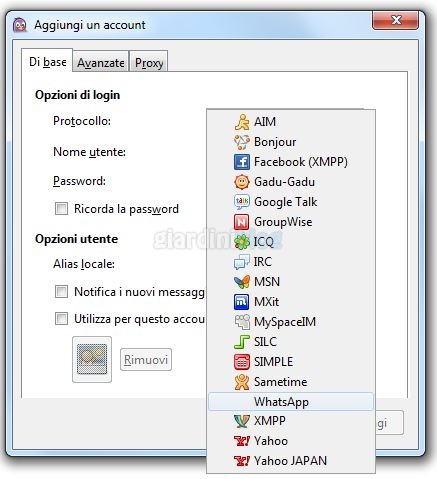The width and height of the screenshot is (437, 479).
Task: Toggle Notifica i nuovi messaggi checkbox
Action: click(x=61, y=291)
